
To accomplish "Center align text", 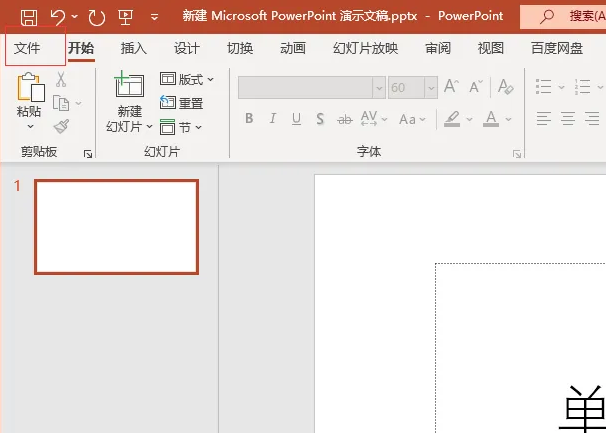I will (x=568, y=119).
